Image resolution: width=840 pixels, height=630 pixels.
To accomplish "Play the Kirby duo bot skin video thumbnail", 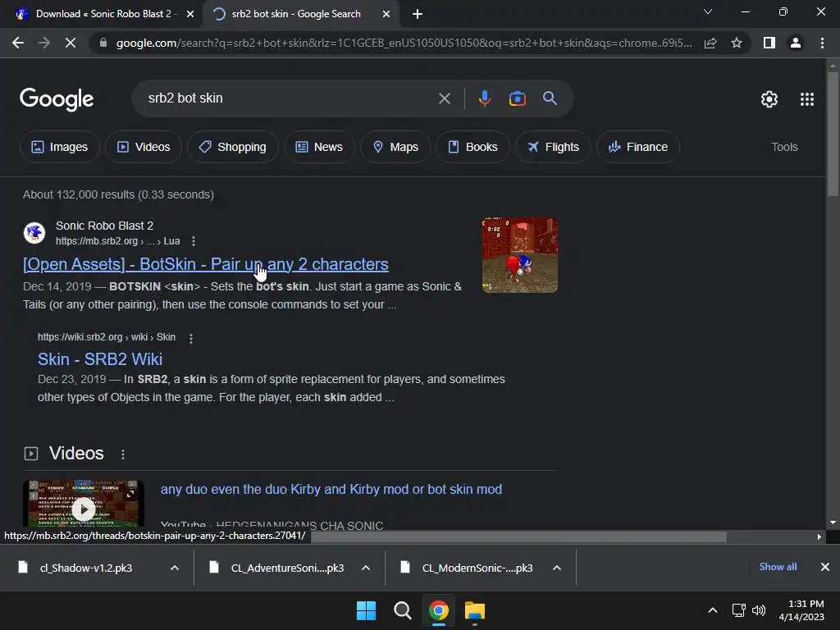I will [84, 504].
